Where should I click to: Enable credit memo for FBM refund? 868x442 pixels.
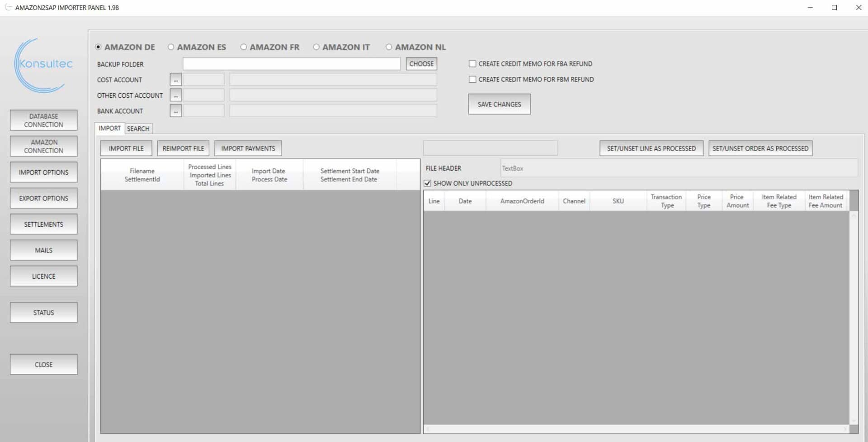[472, 80]
